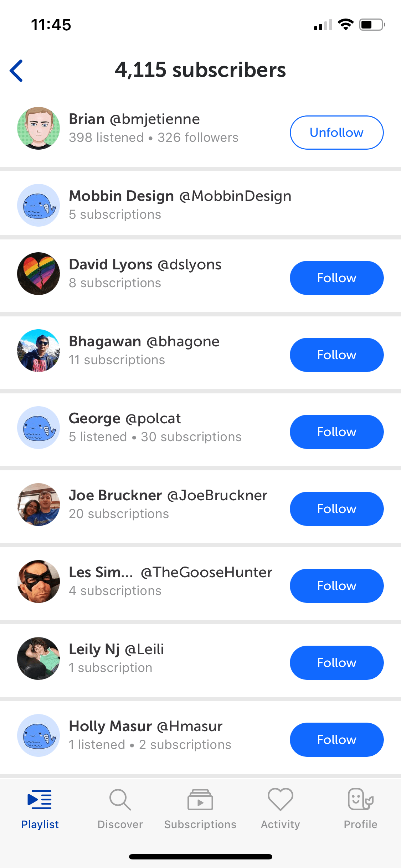This screenshot has width=401, height=868.
Task: Select the Playlist tab icon
Action: tap(40, 800)
